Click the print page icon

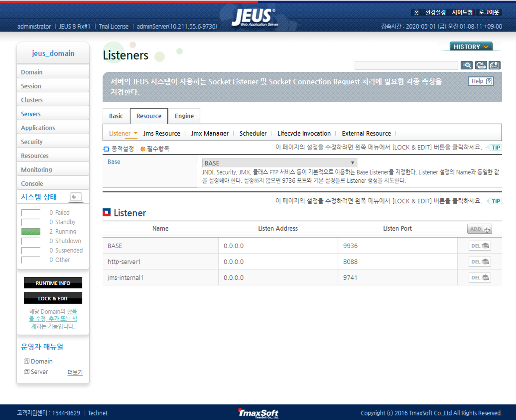point(481,65)
